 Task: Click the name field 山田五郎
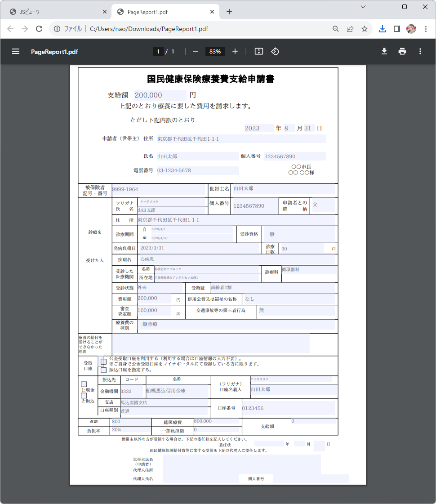click(171, 210)
